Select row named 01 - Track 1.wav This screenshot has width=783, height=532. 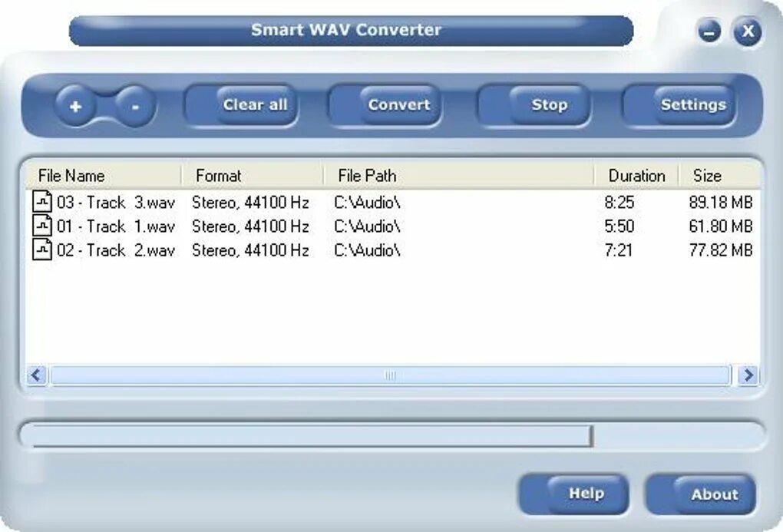pyautogui.click(x=392, y=226)
